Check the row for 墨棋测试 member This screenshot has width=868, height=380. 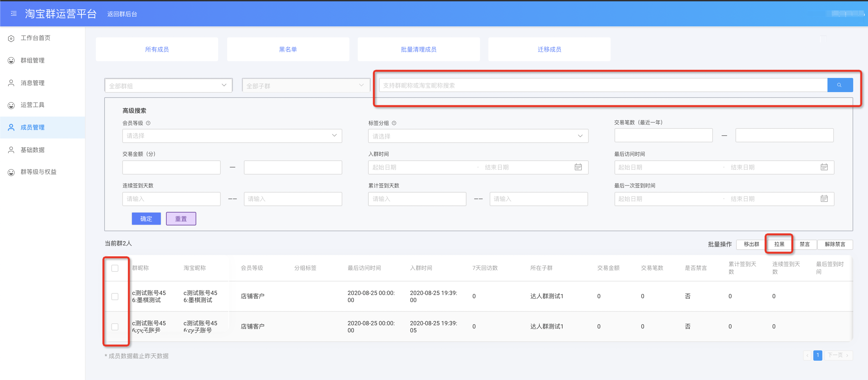point(115,297)
